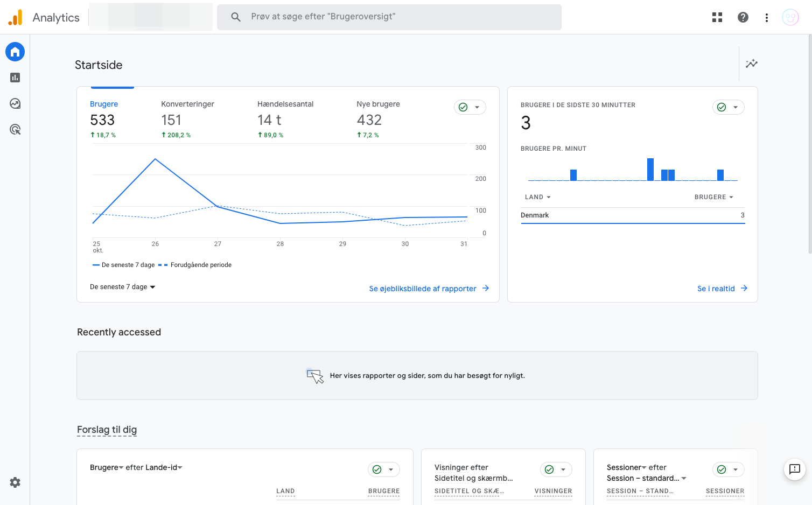Open "Se øjebliksbillede af rapporter" link
This screenshot has height=505, width=812.
click(x=429, y=289)
